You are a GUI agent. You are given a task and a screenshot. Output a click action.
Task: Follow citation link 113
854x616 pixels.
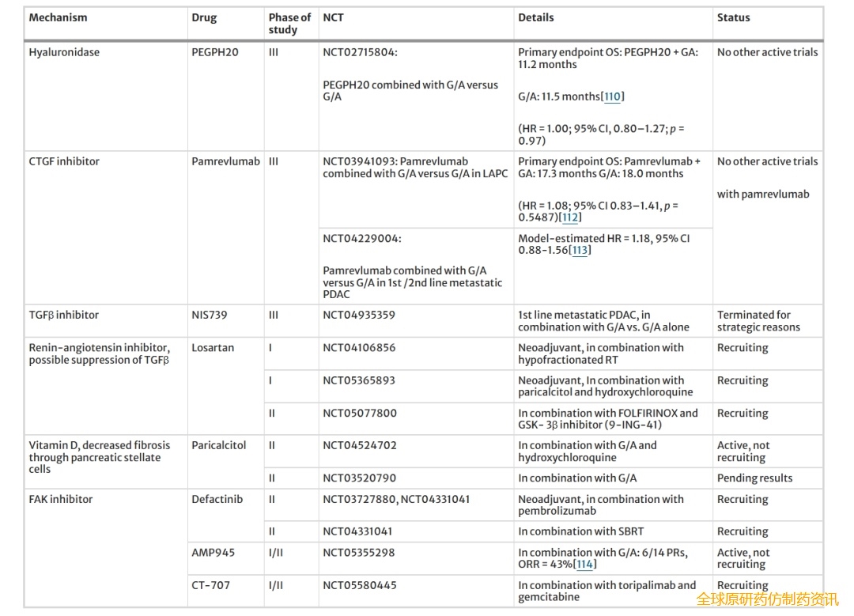[580, 250]
